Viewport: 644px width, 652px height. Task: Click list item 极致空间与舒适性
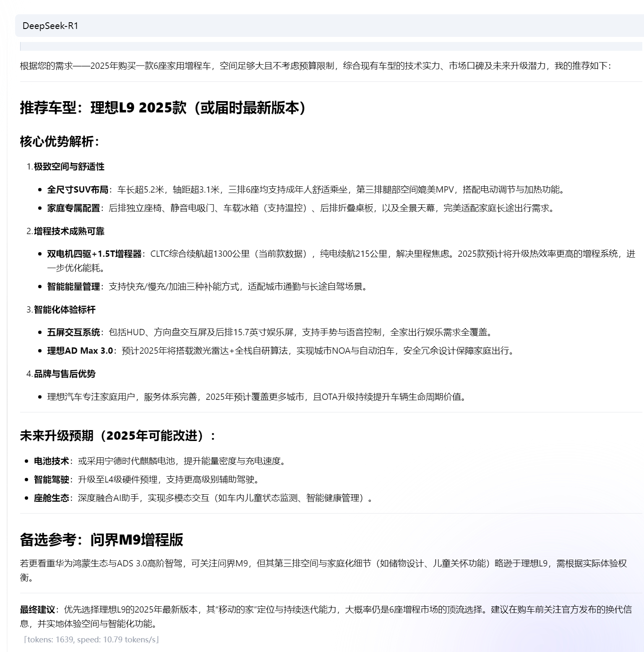(x=69, y=167)
